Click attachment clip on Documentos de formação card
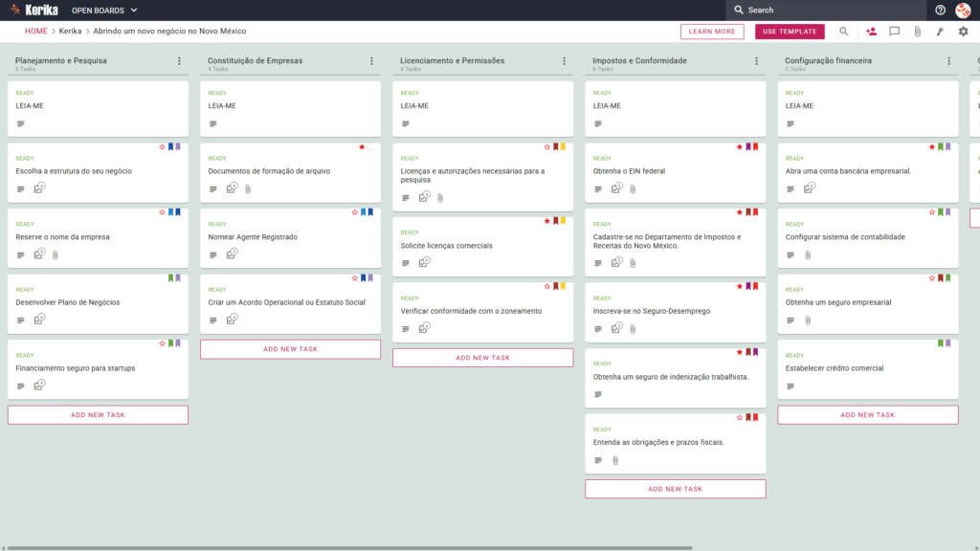This screenshot has width=980, height=551. pyautogui.click(x=248, y=189)
